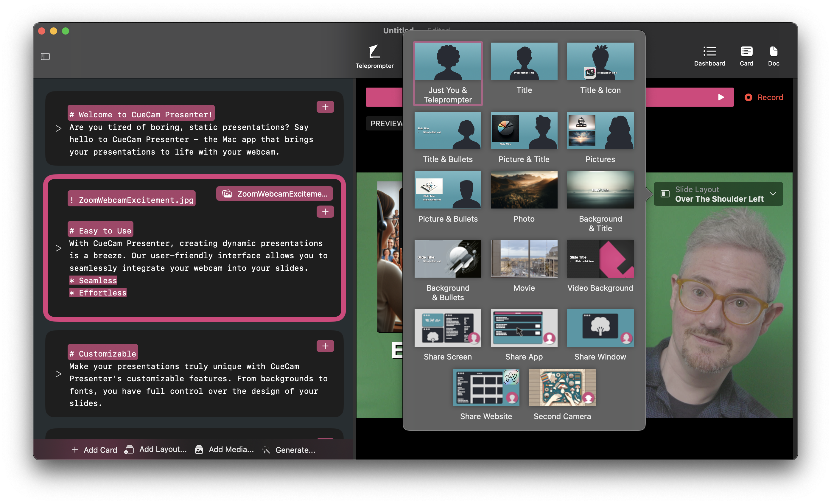Choose the Title layout
This screenshot has width=831, height=504.
tap(524, 69)
